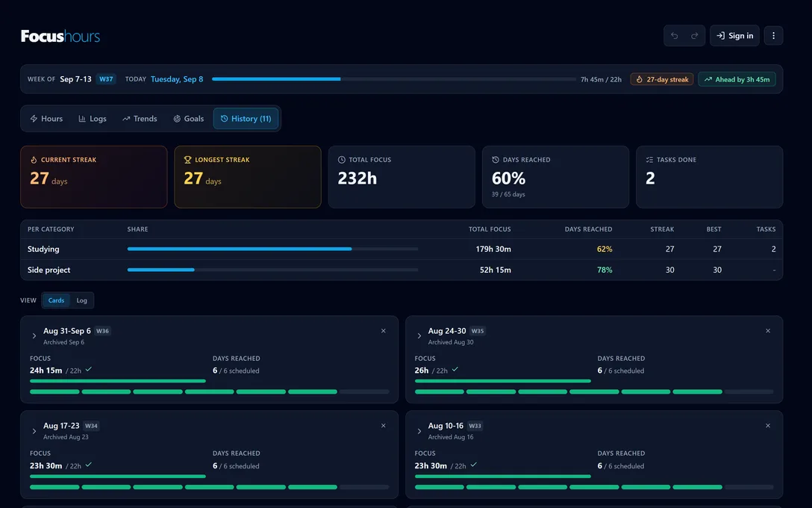This screenshot has width=812, height=508.
Task: Expand the Aug 24-30 week card
Action: (x=419, y=336)
